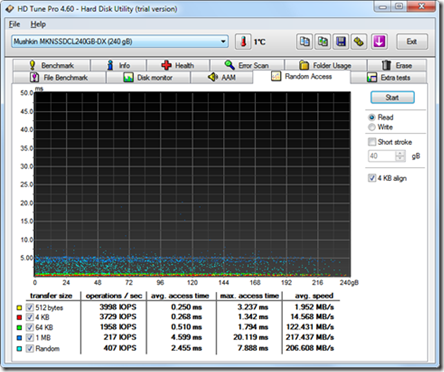Viewport: 444px width, 372px height.
Task: Toggle the 64 KB transfer size checkbox
Action: pos(30,327)
